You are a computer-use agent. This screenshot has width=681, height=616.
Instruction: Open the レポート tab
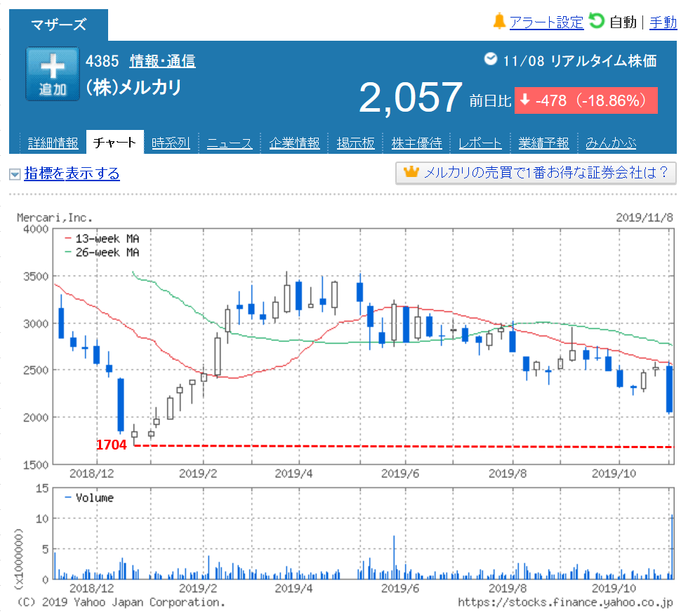[x=480, y=143]
